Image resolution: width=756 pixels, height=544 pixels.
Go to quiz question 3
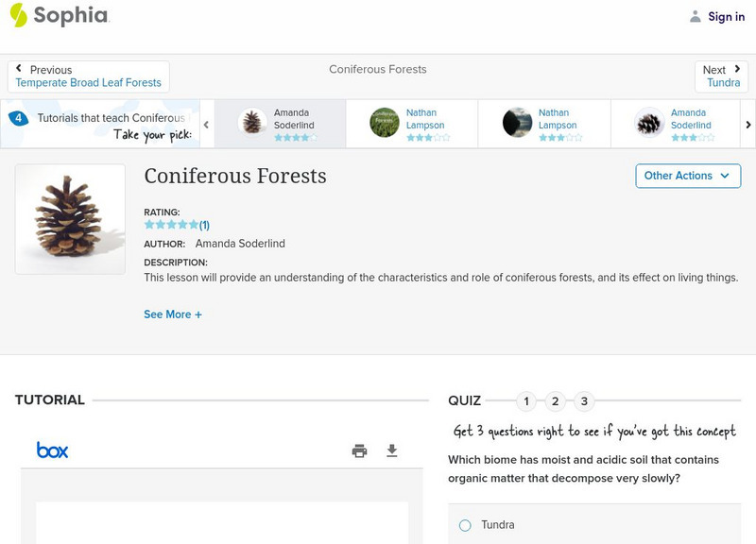(584, 401)
